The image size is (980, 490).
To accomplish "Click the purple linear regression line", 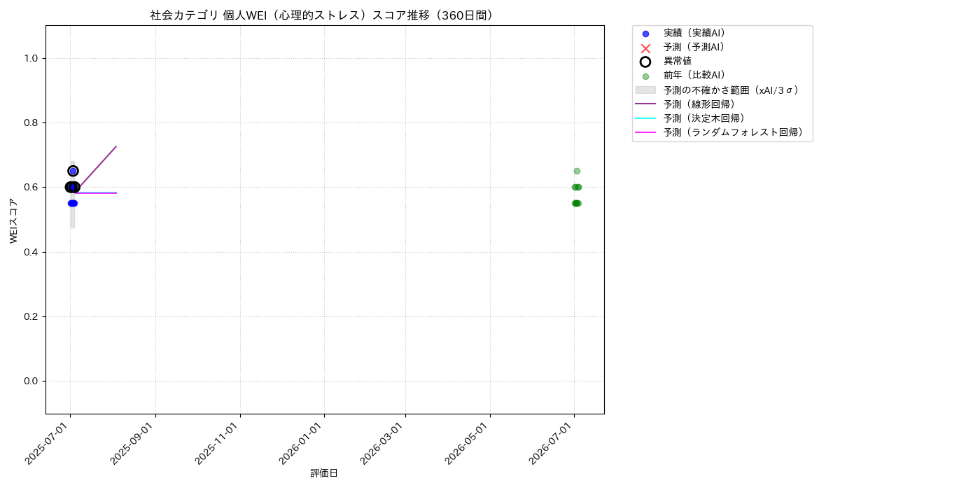I will pos(97,167).
